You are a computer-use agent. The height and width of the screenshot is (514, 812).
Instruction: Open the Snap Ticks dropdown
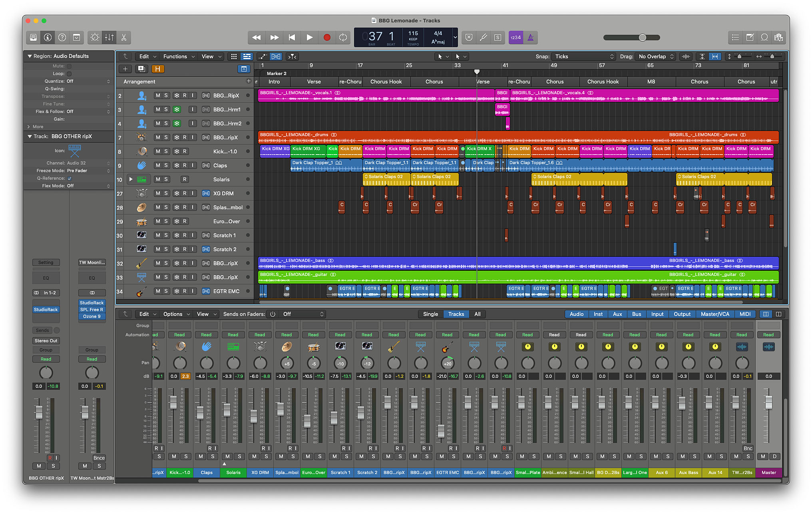(x=583, y=56)
